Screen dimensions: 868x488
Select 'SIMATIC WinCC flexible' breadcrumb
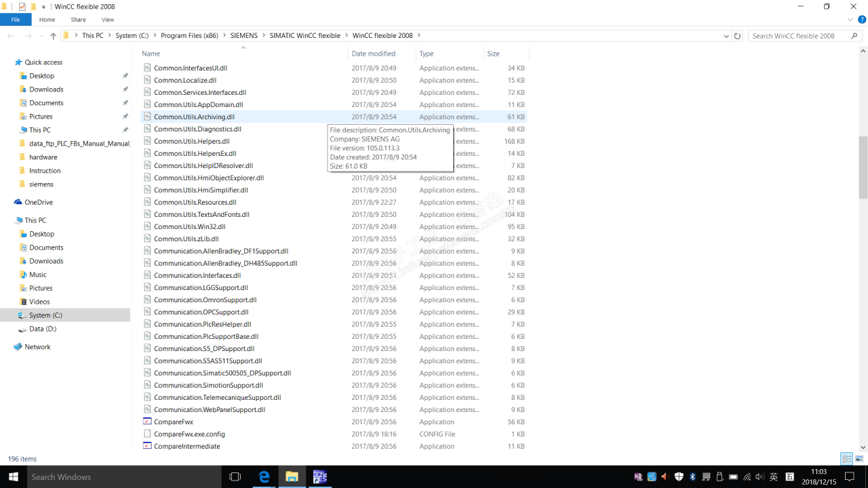(x=304, y=36)
